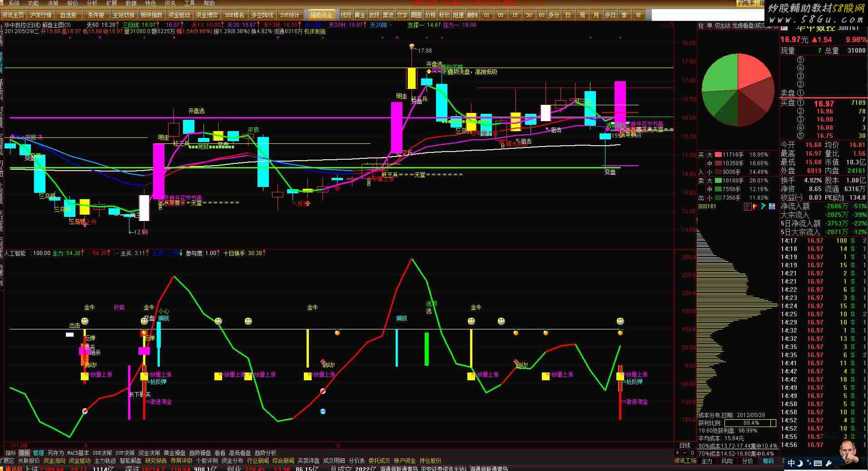Screen dimensions: 868x471
Task: Switch chart to 周 weekly period
Action: (582, 15)
